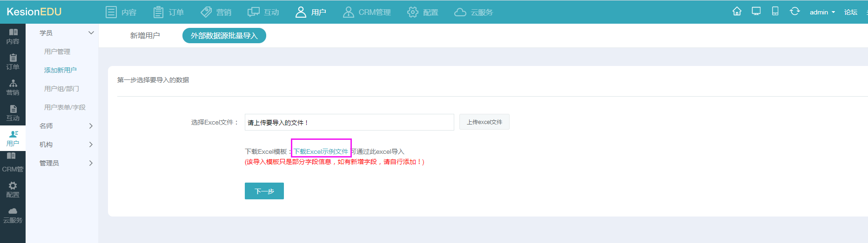Viewport: 868px width, 243px height.
Task: Click the Excel file path input field
Action: (349, 122)
